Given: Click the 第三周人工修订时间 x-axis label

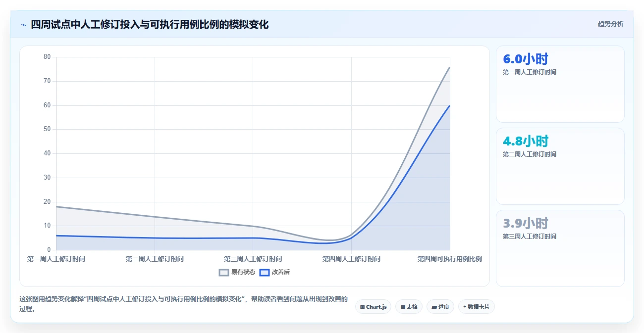Looking at the screenshot, I should tap(253, 259).
